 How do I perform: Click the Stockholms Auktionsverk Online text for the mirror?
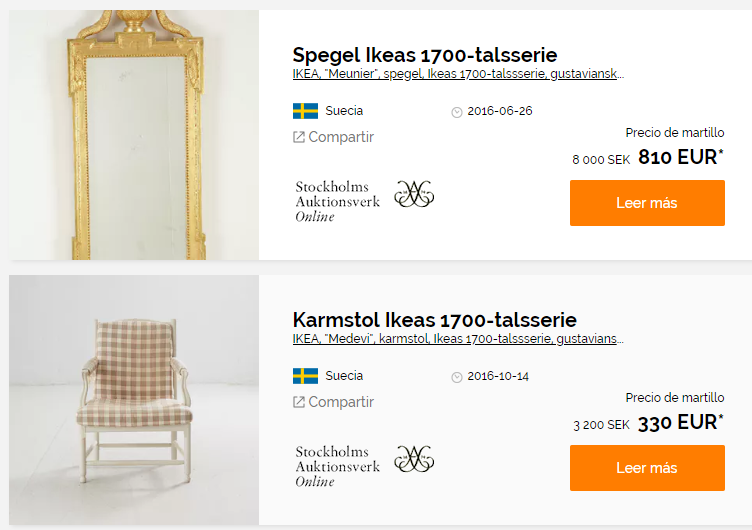[338, 201]
